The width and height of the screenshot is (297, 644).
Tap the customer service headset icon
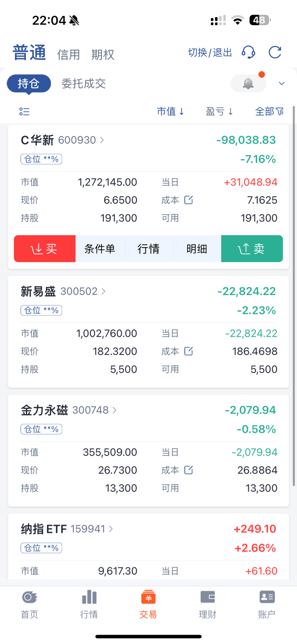tap(248, 52)
